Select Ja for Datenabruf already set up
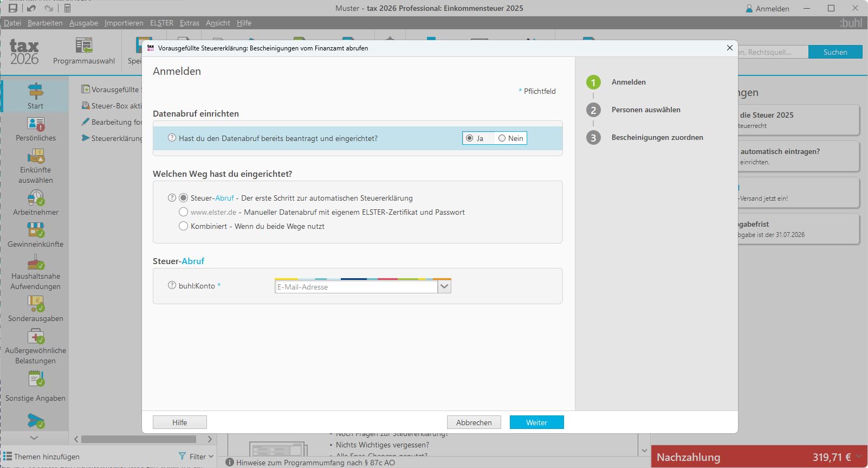Image resolution: width=868 pixels, height=468 pixels. (470, 138)
